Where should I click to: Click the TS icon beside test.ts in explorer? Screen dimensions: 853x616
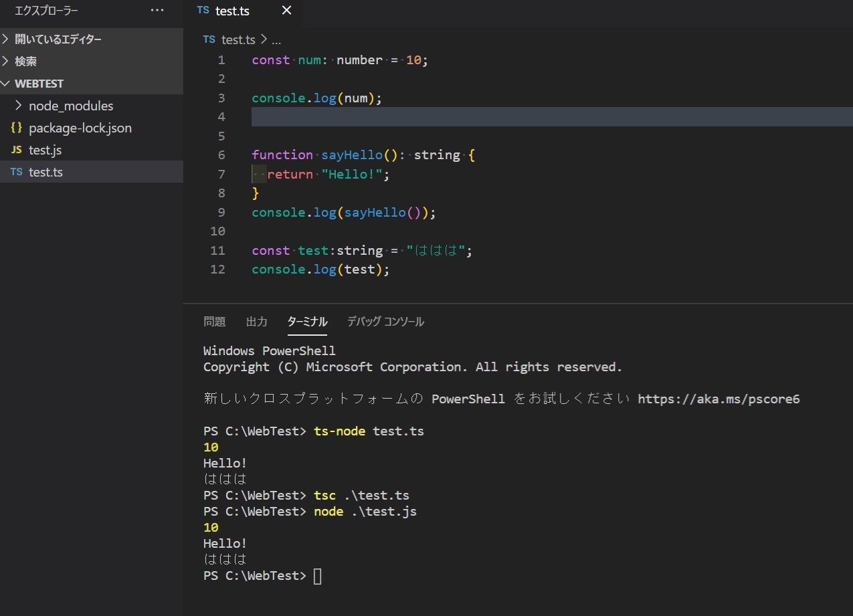[17, 172]
